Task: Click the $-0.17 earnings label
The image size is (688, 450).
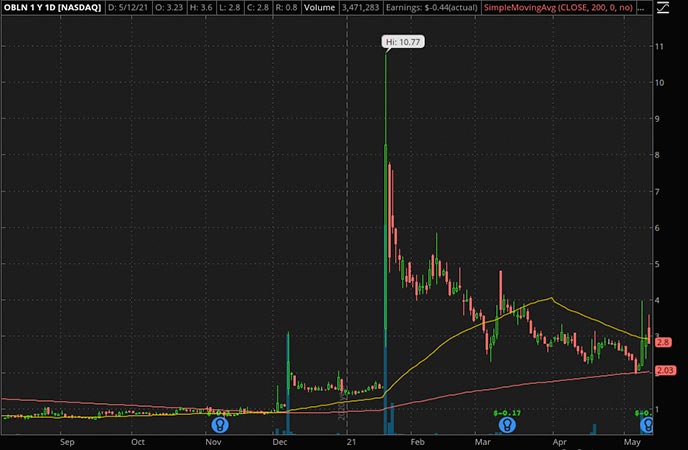Action: [x=507, y=413]
